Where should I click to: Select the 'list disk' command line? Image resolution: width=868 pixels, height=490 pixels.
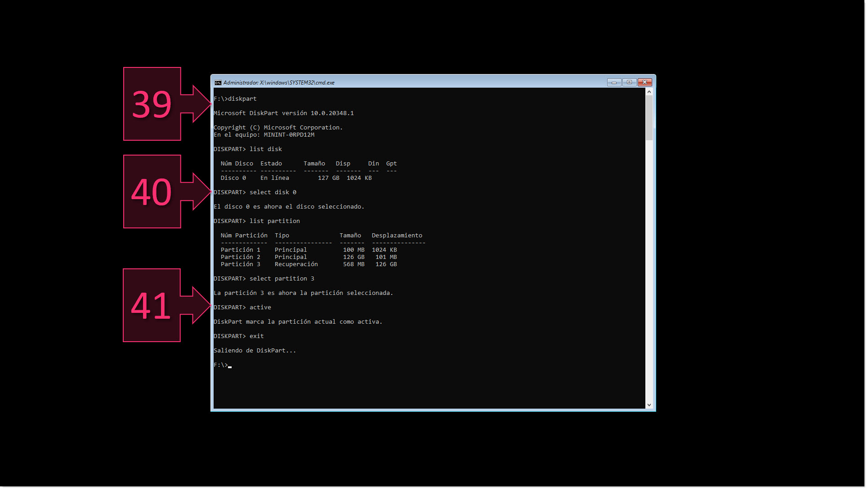tap(265, 149)
